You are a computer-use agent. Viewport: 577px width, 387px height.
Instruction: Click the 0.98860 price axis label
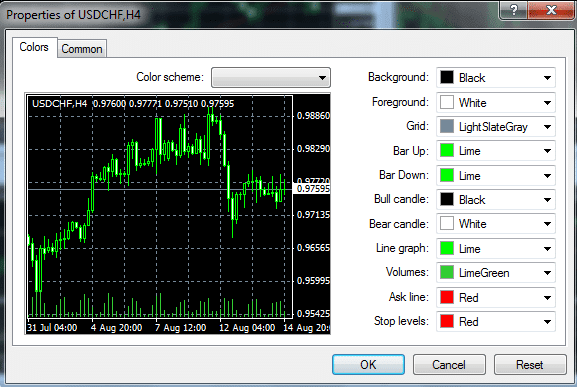pyautogui.click(x=313, y=116)
